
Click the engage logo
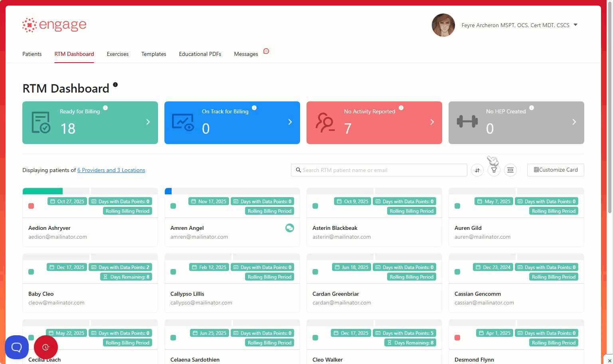(x=54, y=25)
